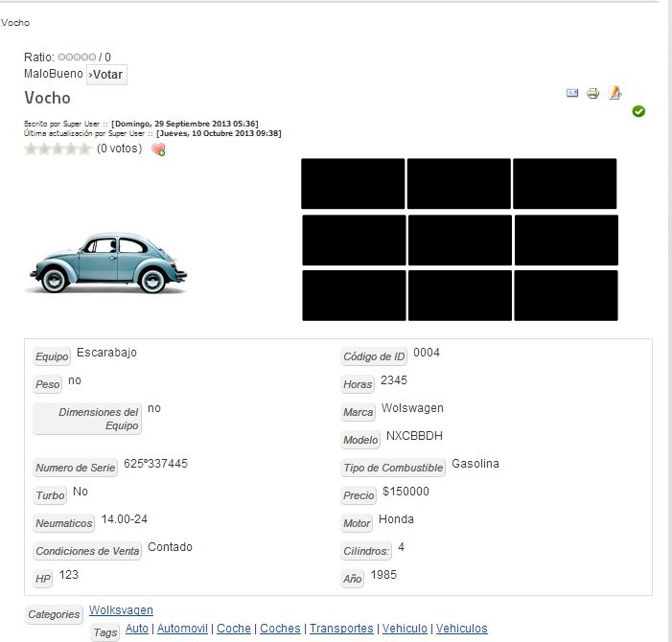The height and width of the screenshot is (642, 672).
Task: Open the Coches tag link
Action: (280, 629)
